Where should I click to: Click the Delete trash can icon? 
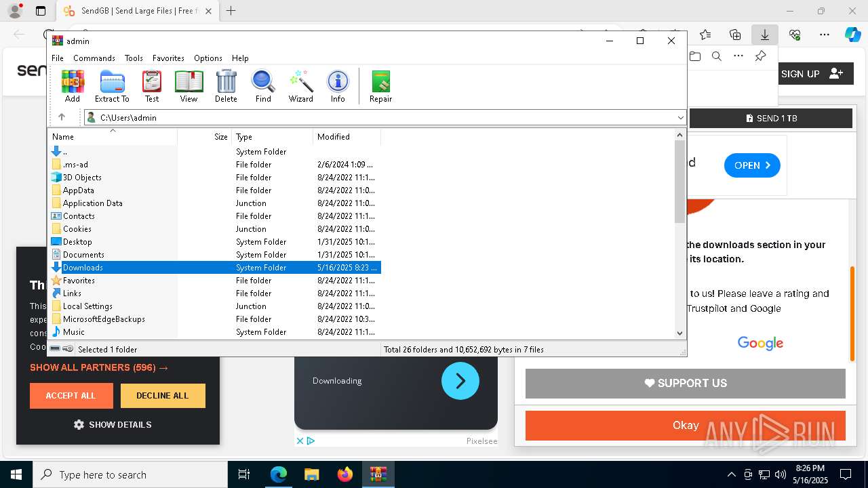coord(226,86)
